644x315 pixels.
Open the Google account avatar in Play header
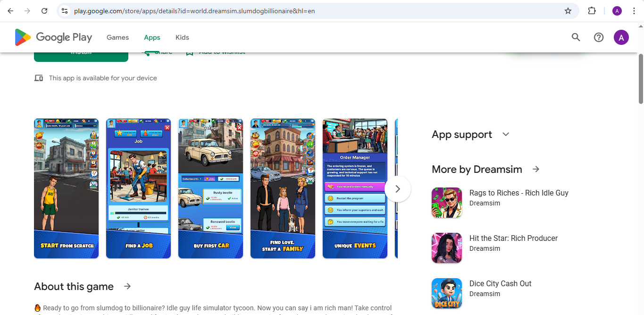(x=621, y=37)
